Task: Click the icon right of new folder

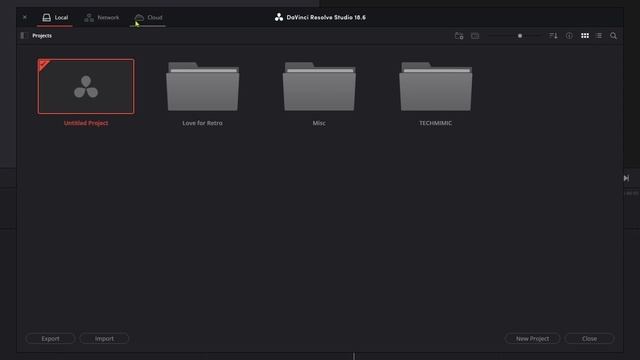Action: (475, 36)
